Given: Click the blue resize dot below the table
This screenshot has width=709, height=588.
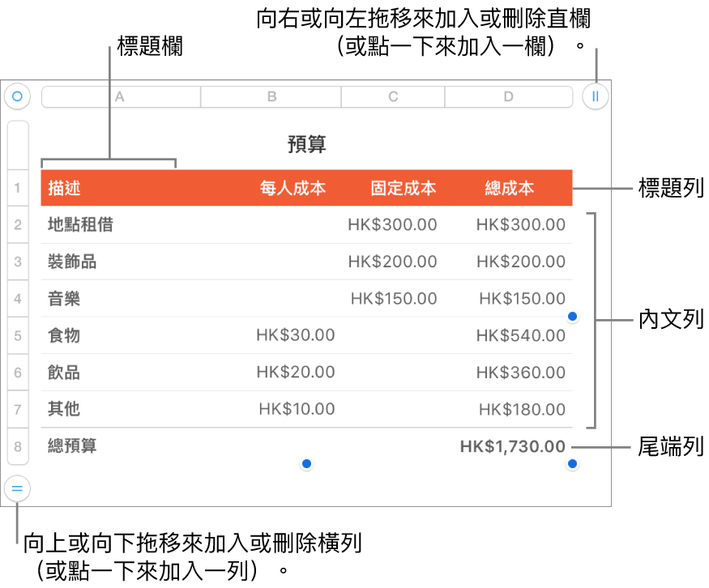Looking at the screenshot, I should 305,462.
